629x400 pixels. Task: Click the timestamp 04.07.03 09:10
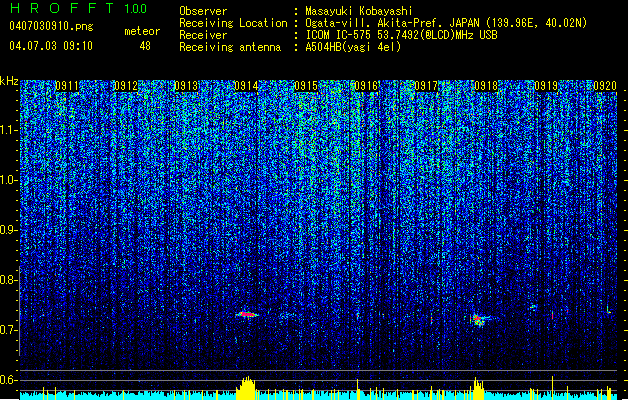coord(51,46)
